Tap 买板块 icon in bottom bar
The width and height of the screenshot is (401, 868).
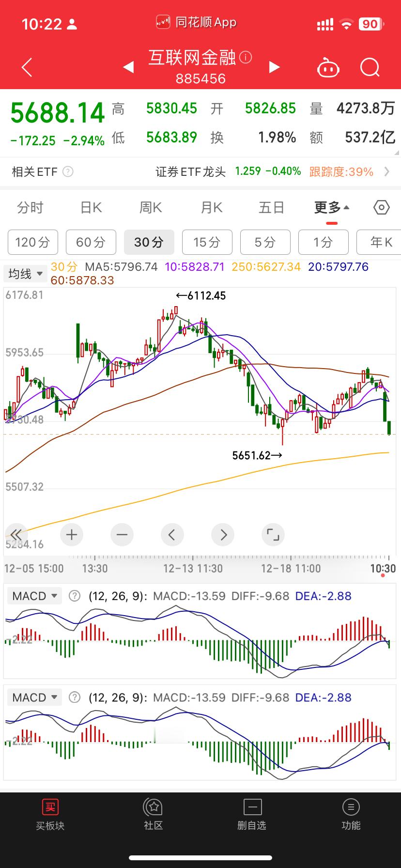pos(50,815)
